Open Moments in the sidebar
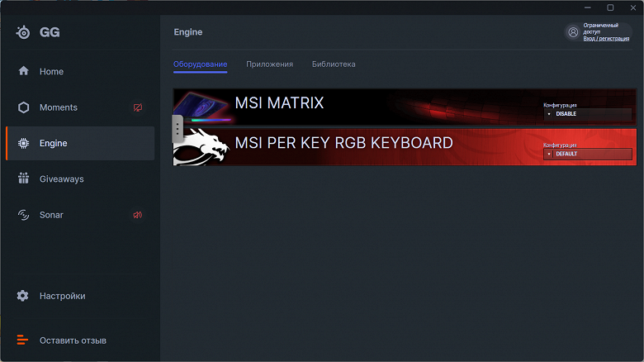Viewport: 644px width, 362px height. point(80,107)
